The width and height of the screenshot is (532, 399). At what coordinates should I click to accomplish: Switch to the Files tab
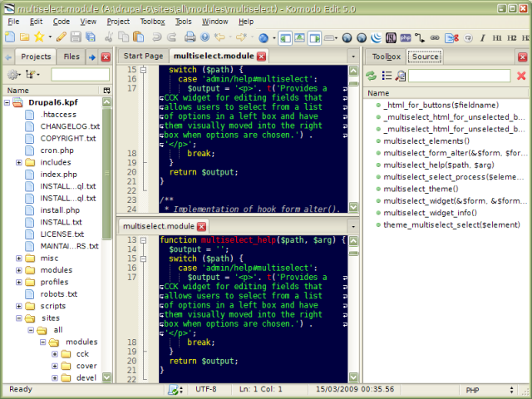[71, 57]
